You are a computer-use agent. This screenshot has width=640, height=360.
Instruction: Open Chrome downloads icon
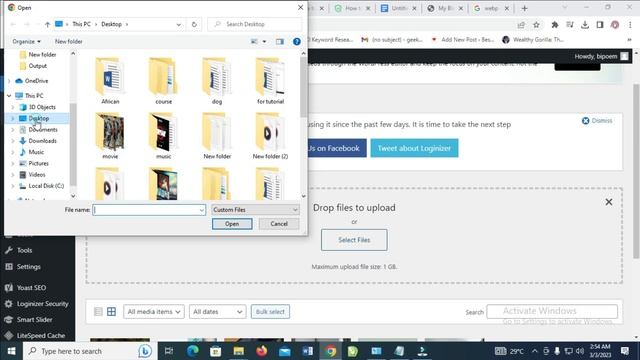(585, 25)
